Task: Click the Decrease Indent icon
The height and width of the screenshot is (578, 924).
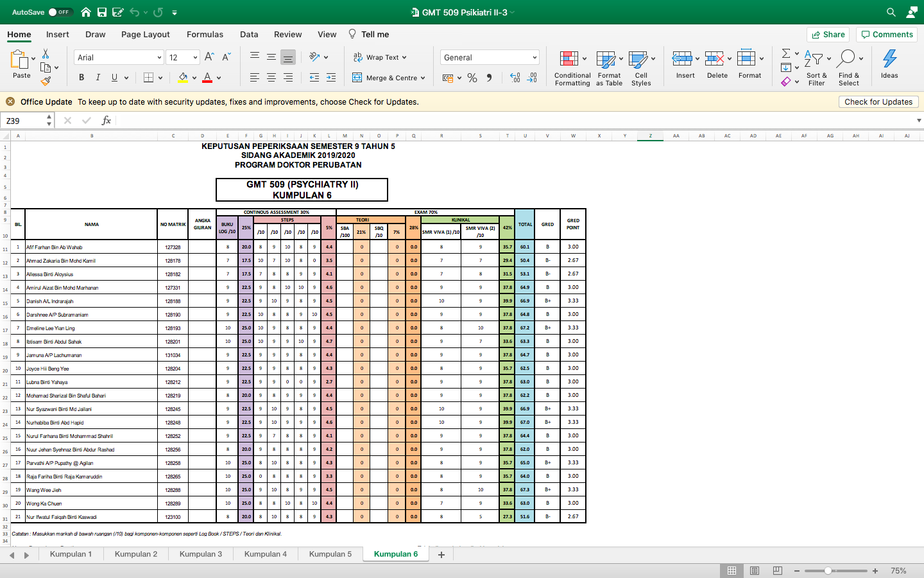Action: point(314,78)
